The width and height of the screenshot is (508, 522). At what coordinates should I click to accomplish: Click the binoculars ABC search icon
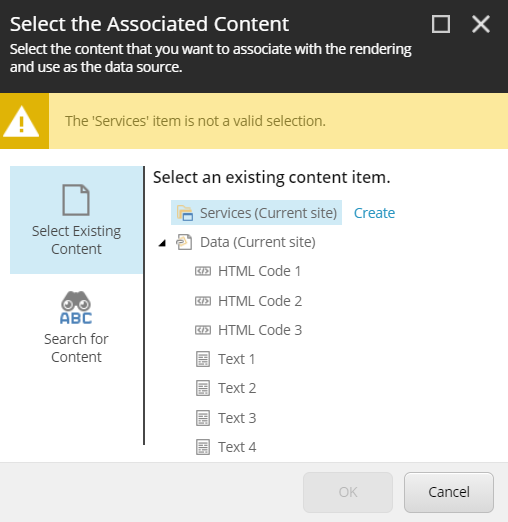(76, 308)
